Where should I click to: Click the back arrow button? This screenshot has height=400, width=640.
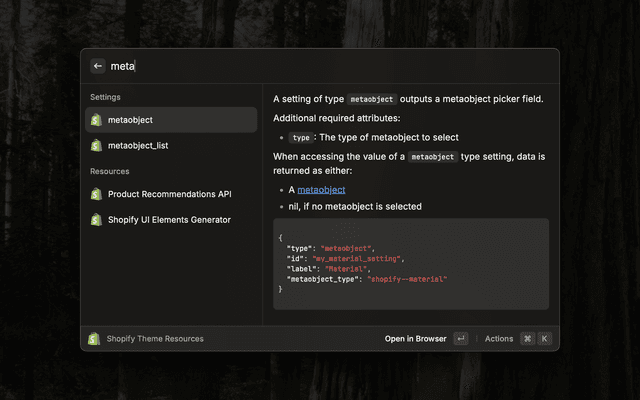(x=98, y=66)
